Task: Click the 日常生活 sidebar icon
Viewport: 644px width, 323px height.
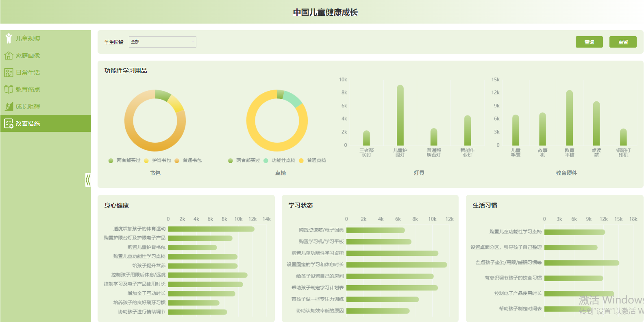Action: [9, 72]
